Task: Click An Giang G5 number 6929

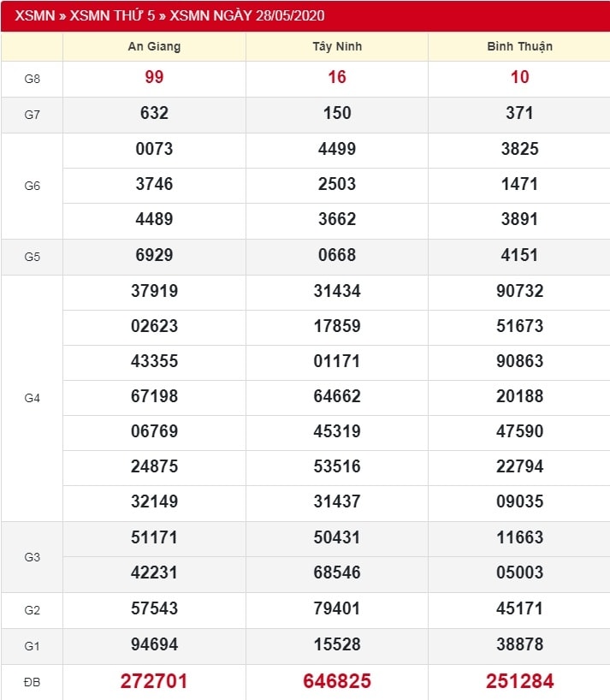Action: click(154, 255)
